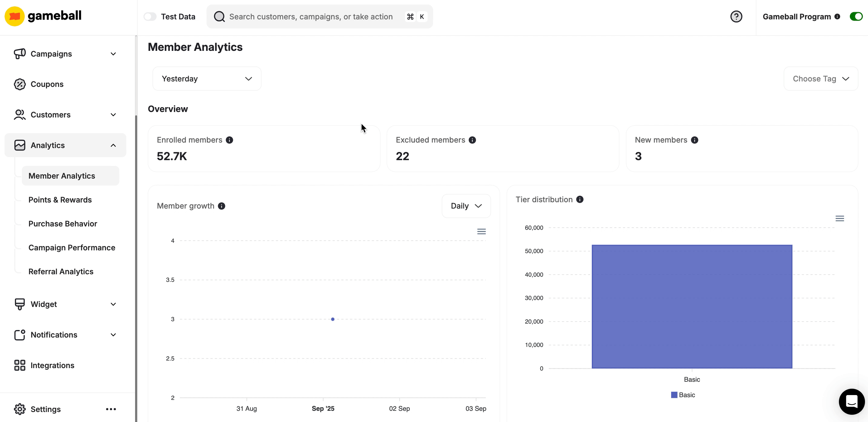The image size is (868, 422).
Task: Click the Coupons icon in sidebar
Action: (x=20, y=84)
